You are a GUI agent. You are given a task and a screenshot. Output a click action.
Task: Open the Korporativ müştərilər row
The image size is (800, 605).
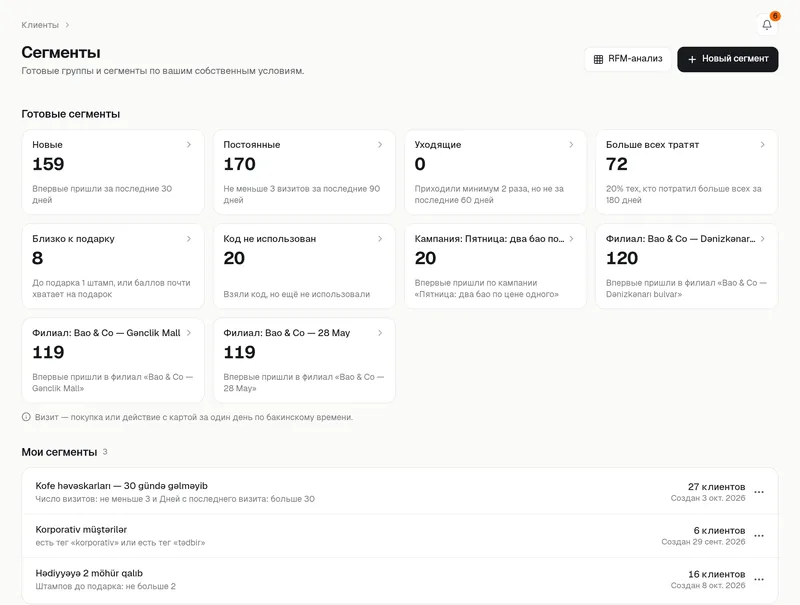[x=400, y=536]
